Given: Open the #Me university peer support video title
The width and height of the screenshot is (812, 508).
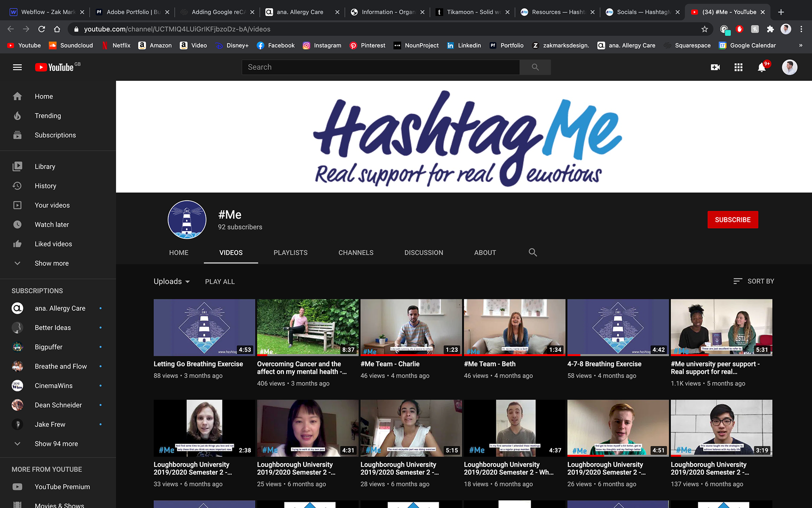Looking at the screenshot, I should (x=715, y=368).
